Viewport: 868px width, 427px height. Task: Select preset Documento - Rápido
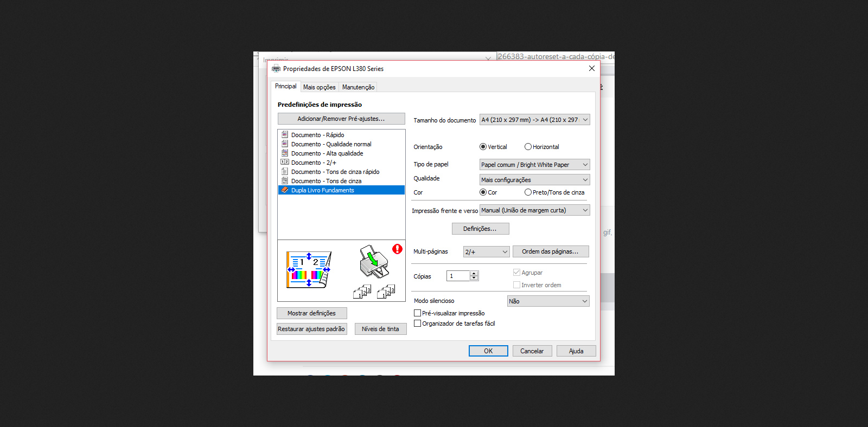341,135
